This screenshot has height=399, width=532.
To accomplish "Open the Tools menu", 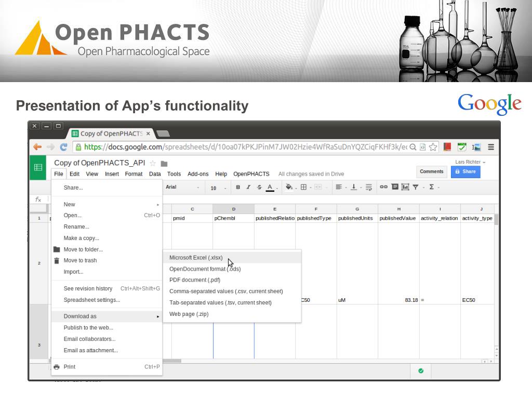I will tap(174, 174).
